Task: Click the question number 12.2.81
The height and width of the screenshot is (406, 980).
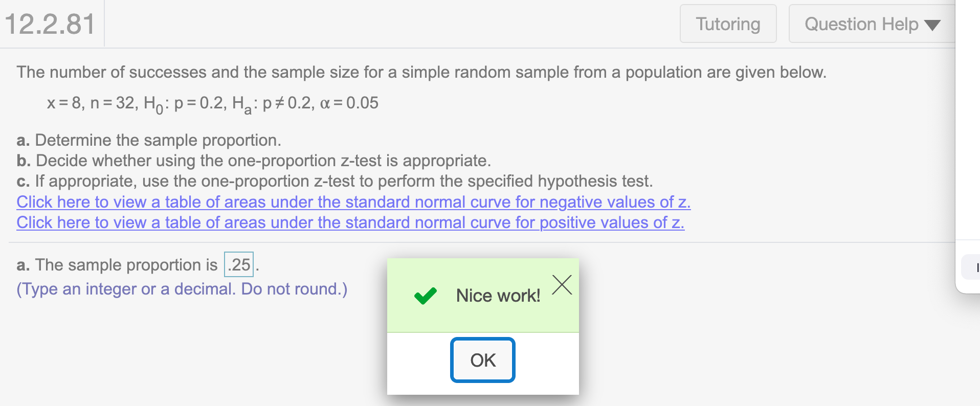Action: click(50, 24)
